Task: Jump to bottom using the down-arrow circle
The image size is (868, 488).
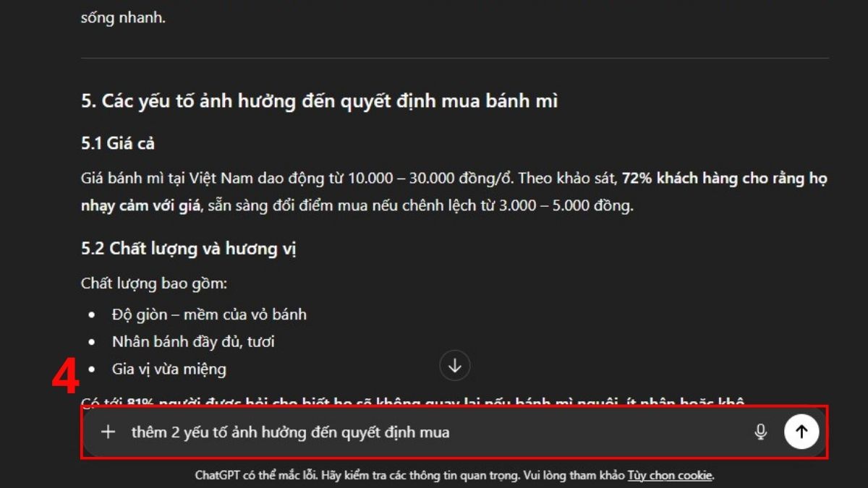Action: [x=455, y=366]
